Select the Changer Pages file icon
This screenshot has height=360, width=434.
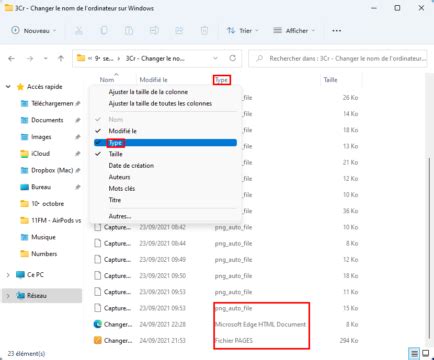pos(97,340)
